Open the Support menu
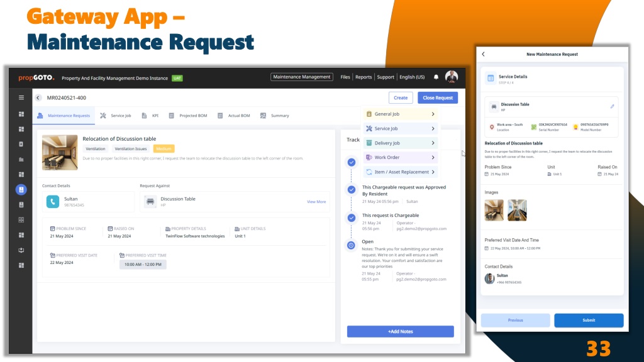This screenshot has height=362, width=644. [x=386, y=77]
